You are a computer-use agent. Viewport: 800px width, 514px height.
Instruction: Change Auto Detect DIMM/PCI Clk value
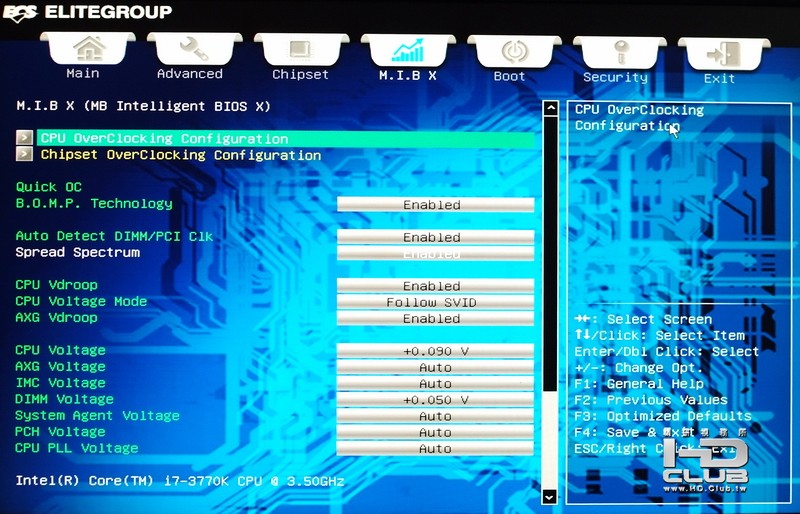pos(435,237)
